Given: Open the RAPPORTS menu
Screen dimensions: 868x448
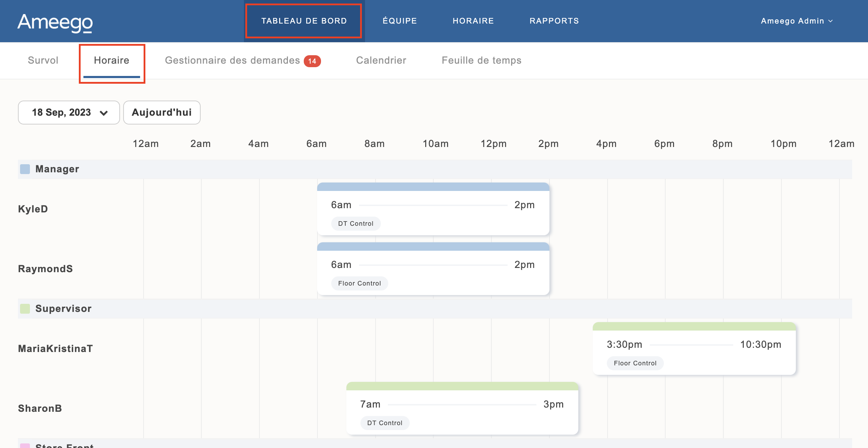Looking at the screenshot, I should [x=554, y=21].
